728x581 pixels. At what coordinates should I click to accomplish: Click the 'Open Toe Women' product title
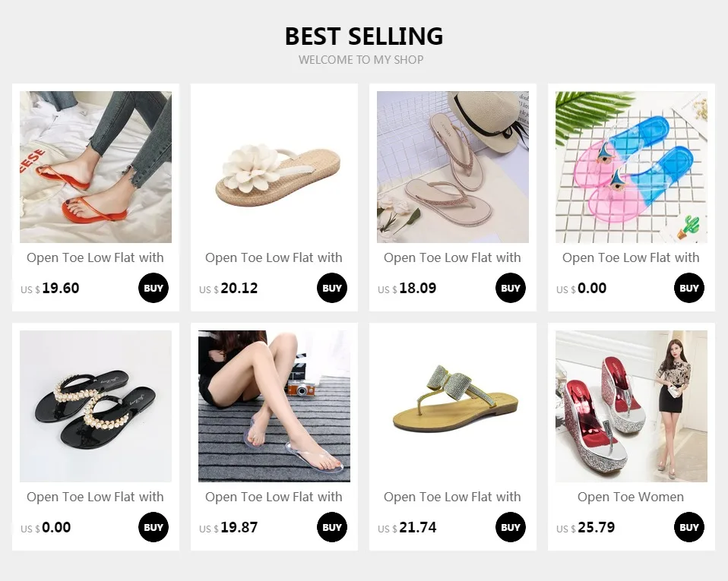coord(631,497)
